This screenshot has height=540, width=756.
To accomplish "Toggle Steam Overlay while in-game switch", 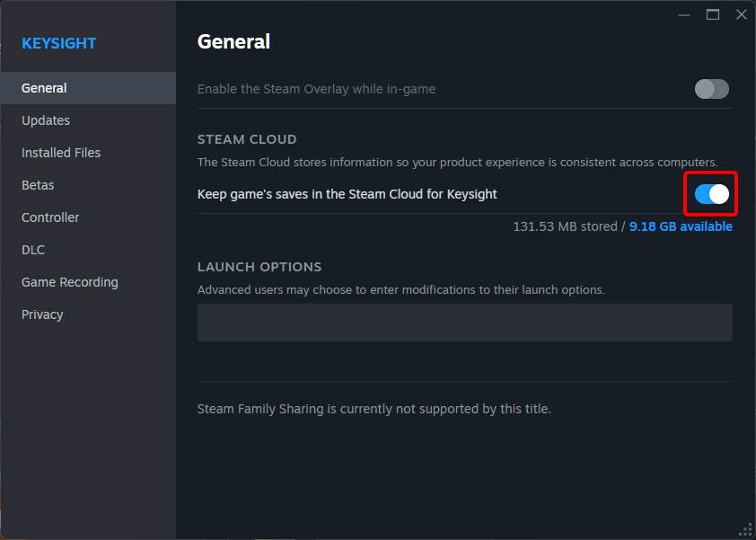I will tap(712, 89).
